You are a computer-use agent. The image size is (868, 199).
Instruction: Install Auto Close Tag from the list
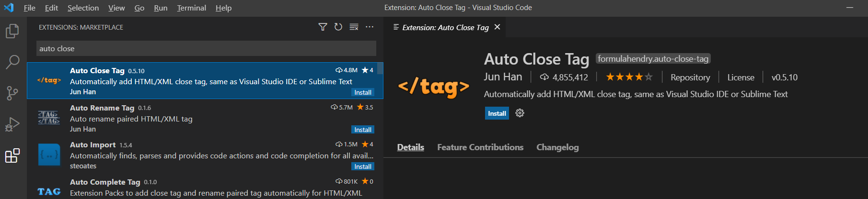pos(363,92)
